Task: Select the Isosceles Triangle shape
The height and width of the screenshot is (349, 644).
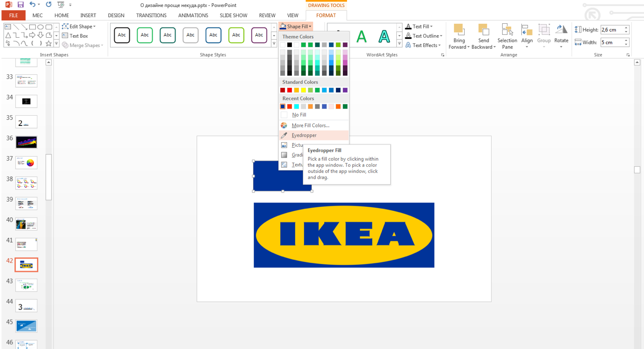Action: (x=7, y=35)
